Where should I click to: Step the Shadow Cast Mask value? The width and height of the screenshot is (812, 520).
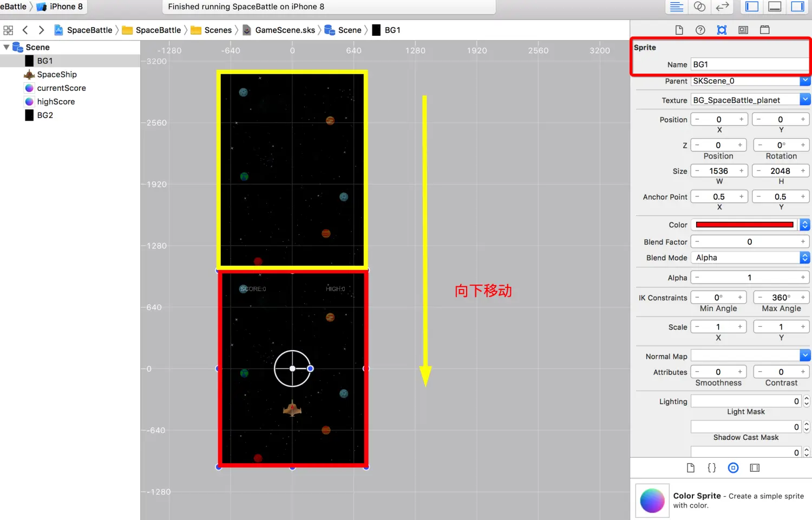coord(807,427)
